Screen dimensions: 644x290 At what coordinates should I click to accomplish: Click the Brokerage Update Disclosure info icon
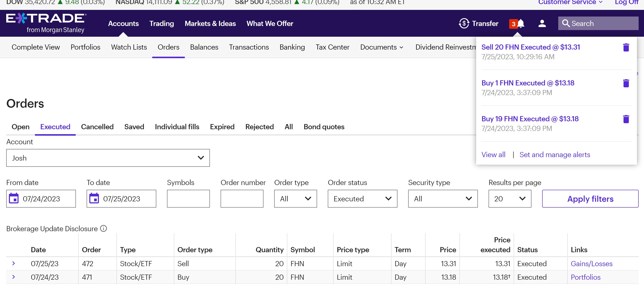[104, 228]
